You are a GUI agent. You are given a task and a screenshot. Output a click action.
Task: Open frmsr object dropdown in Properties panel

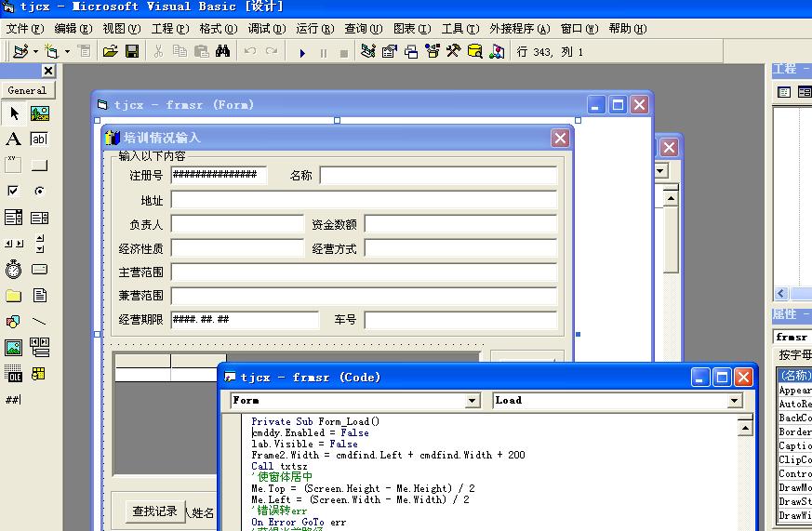pos(792,337)
